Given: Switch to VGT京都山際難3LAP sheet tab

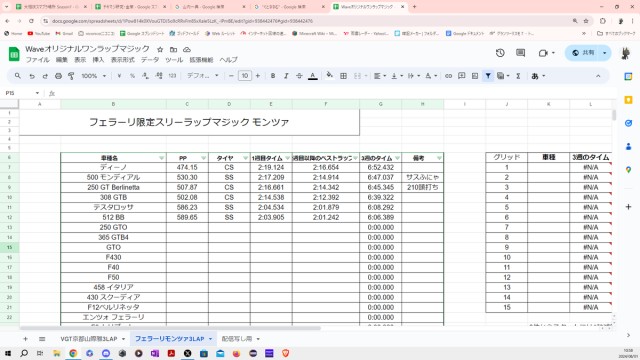Looking at the screenshot, I should [89, 339].
